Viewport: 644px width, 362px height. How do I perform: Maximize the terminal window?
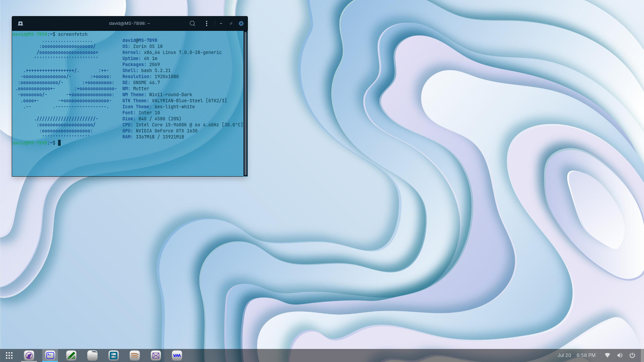tap(231, 23)
